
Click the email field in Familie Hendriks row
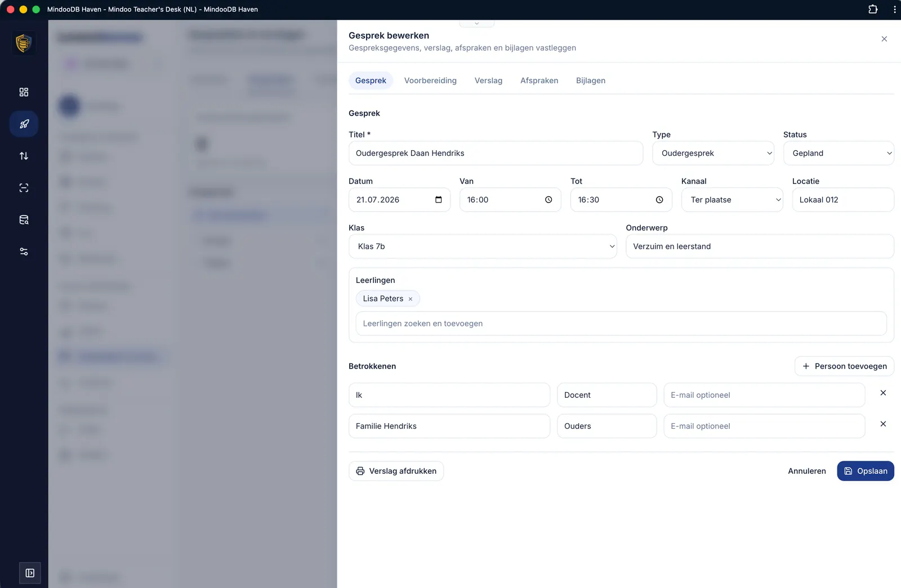pos(764,426)
